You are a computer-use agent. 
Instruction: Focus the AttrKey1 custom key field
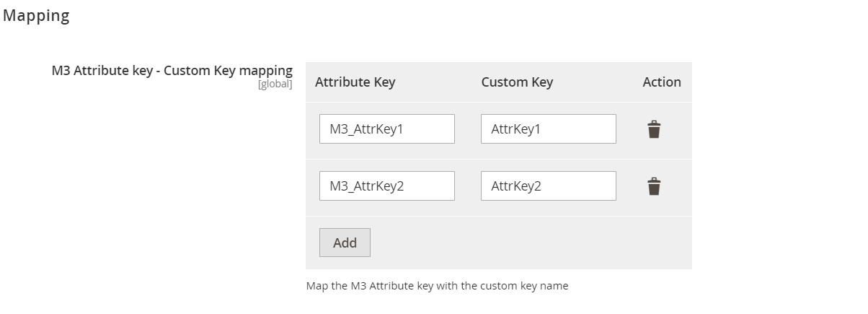point(548,129)
